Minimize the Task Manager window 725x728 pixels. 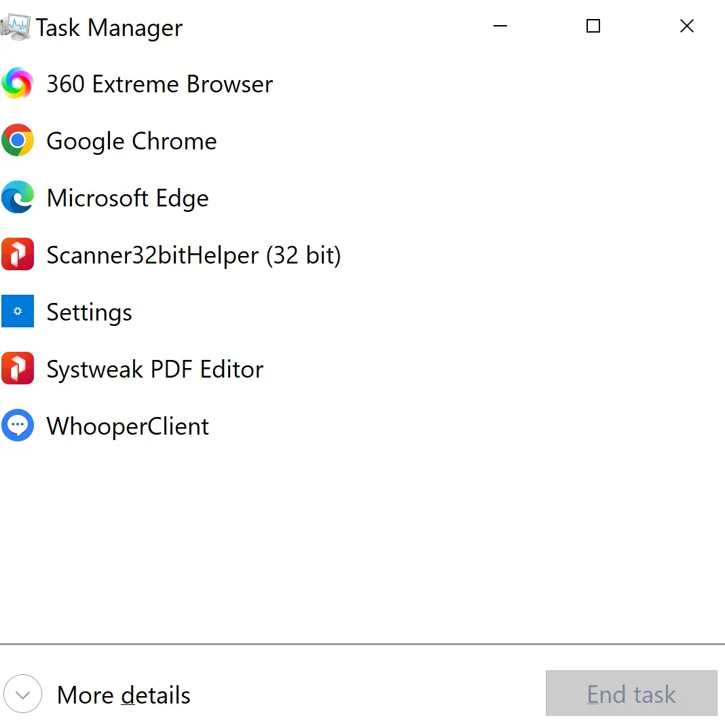(500, 26)
